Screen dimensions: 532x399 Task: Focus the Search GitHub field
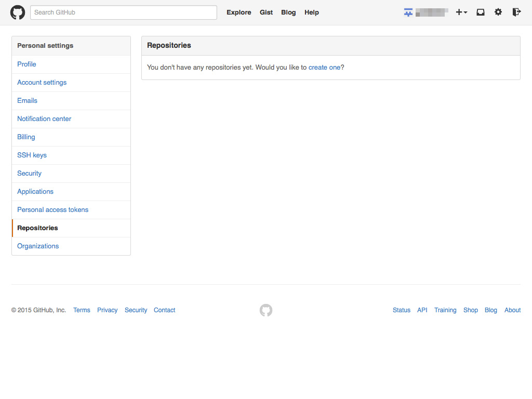coord(124,12)
